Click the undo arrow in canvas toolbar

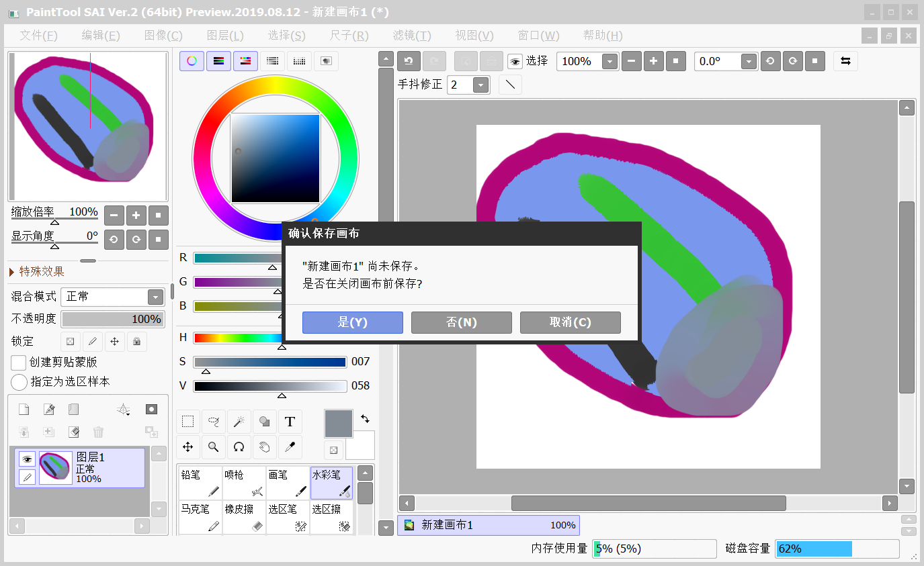click(x=409, y=61)
